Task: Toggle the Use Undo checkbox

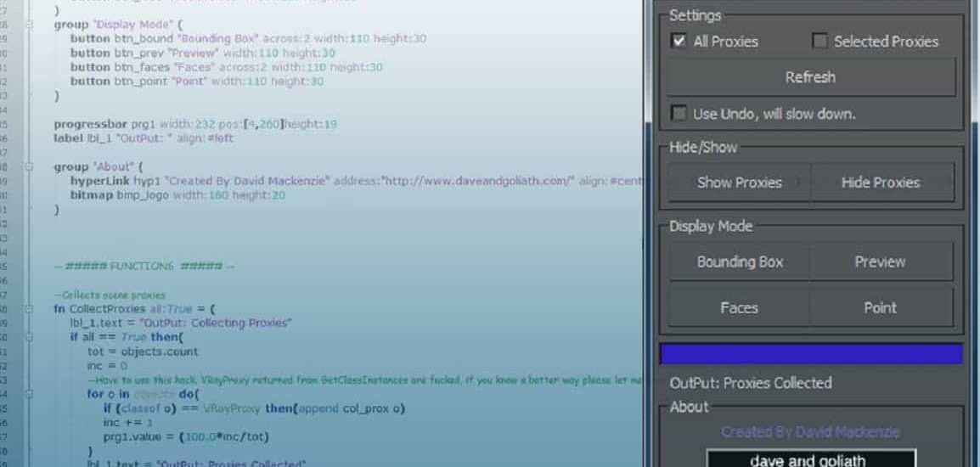Action: pos(679,113)
